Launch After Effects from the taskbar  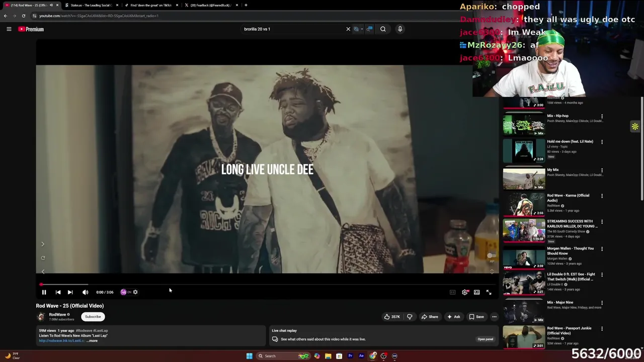point(361,356)
